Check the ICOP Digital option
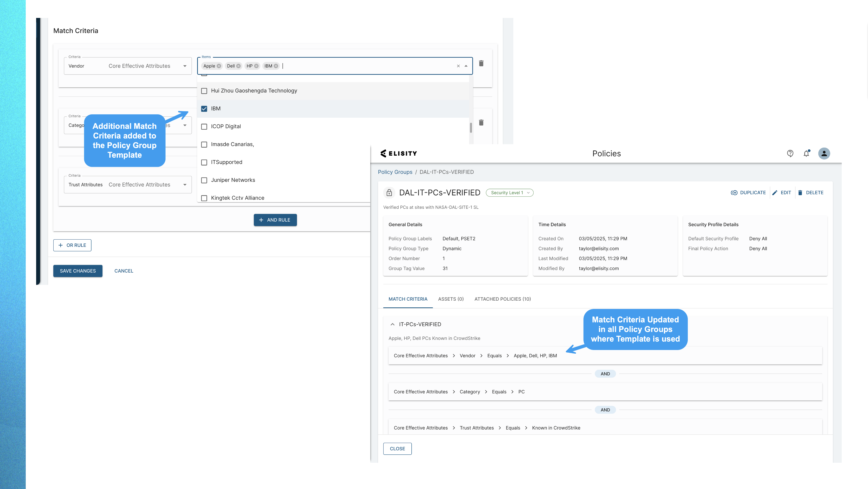The width and height of the screenshot is (868, 489). (204, 127)
